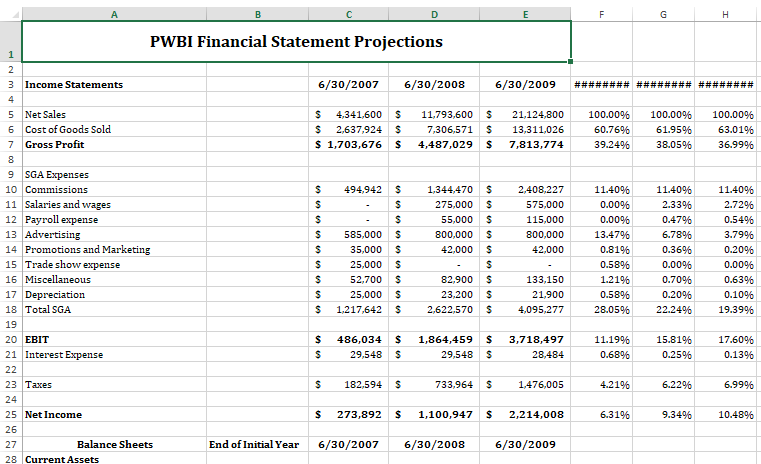Click the Salaries and wages label

68,205
